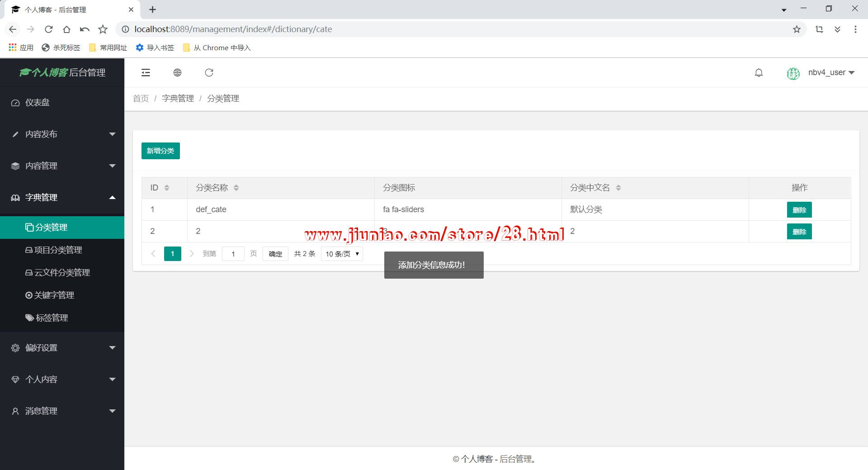This screenshot has width=868, height=470.
Task: Open 标签管理 in the sidebar
Action: coord(62,318)
